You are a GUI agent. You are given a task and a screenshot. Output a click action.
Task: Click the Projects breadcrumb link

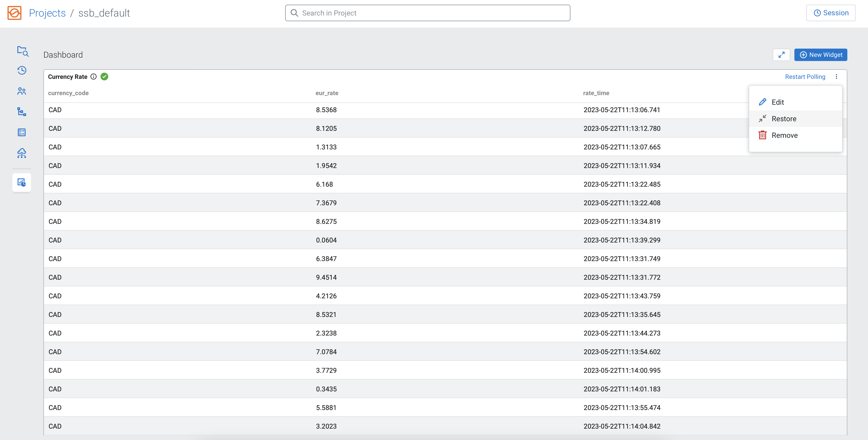(x=47, y=13)
